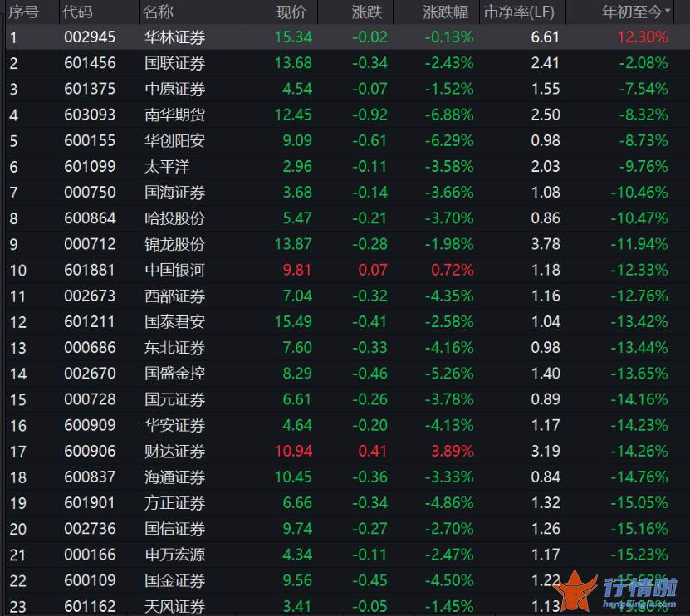This screenshot has width=690, height=616.
Task: Sort by 年初至今 column header
Action: coord(632,12)
